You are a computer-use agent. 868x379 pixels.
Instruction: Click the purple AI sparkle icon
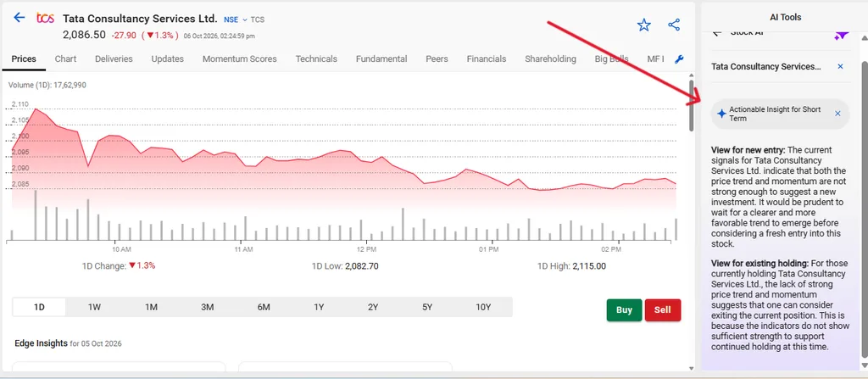point(841,35)
